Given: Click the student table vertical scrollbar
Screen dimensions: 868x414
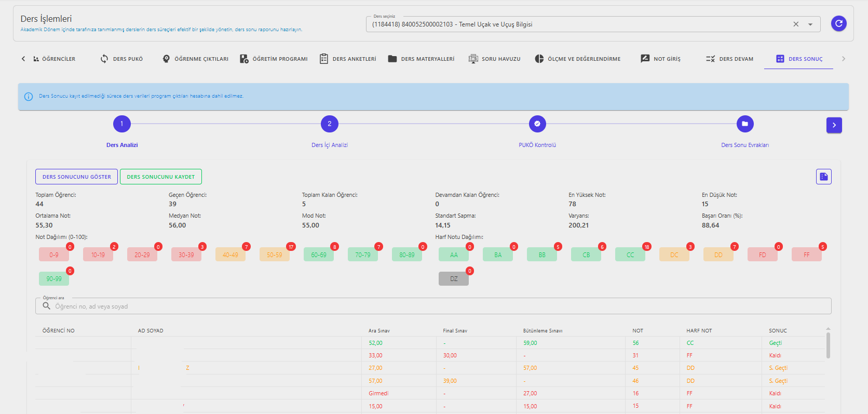Looking at the screenshot, I should [x=828, y=345].
